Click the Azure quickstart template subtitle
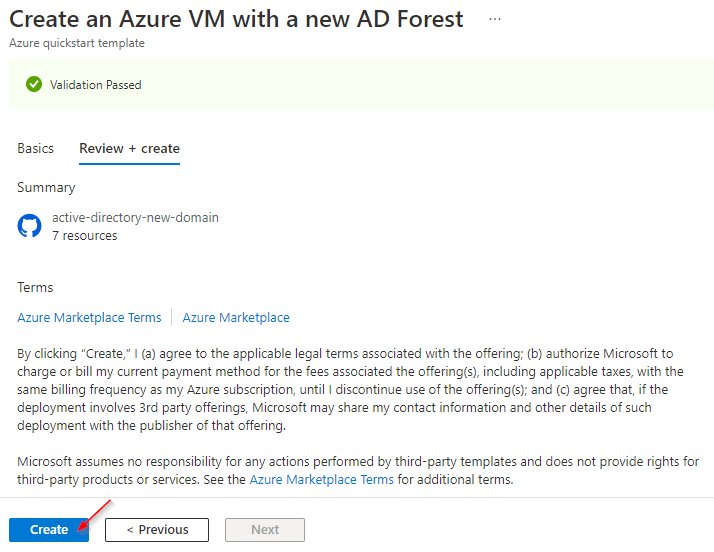Image resolution: width=714 pixels, height=552 pixels. coord(77,43)
